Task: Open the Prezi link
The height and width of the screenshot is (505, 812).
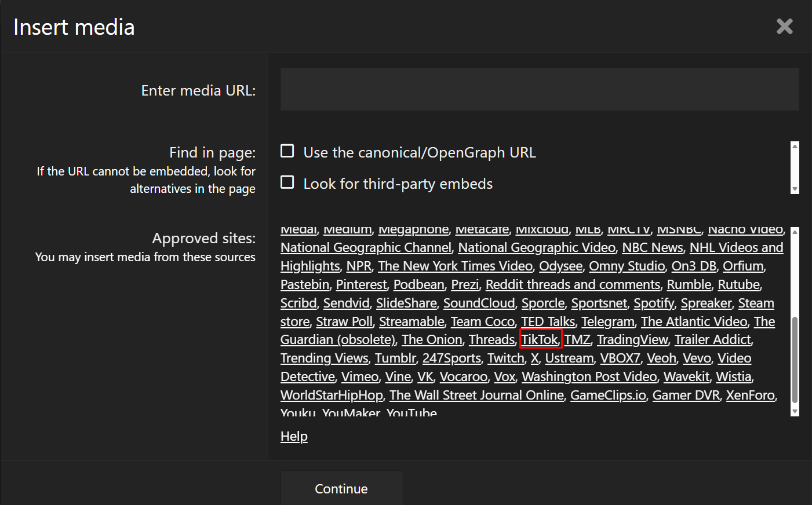Action: coord(465,285)
